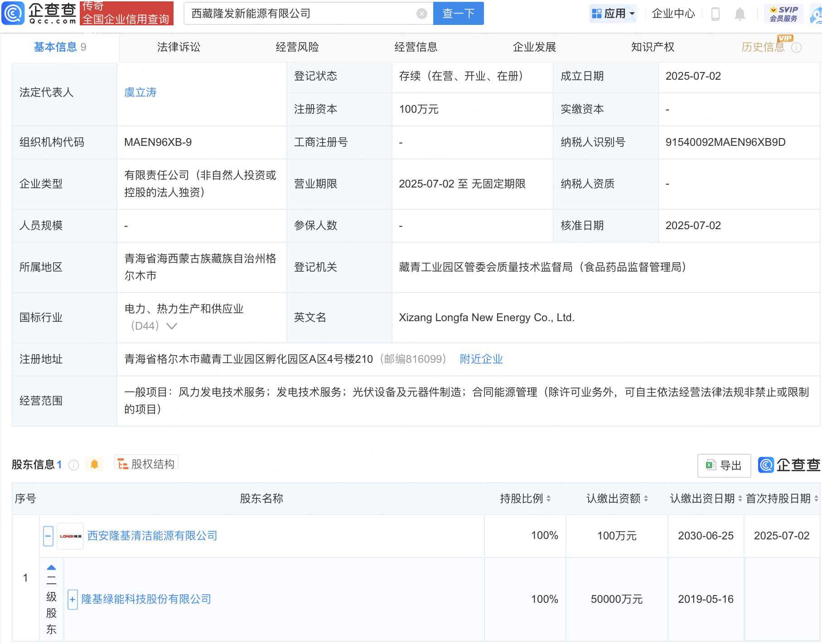Open the notifications bell in header
The width and height of the screenshot is (822, 644).
(740, 14)
